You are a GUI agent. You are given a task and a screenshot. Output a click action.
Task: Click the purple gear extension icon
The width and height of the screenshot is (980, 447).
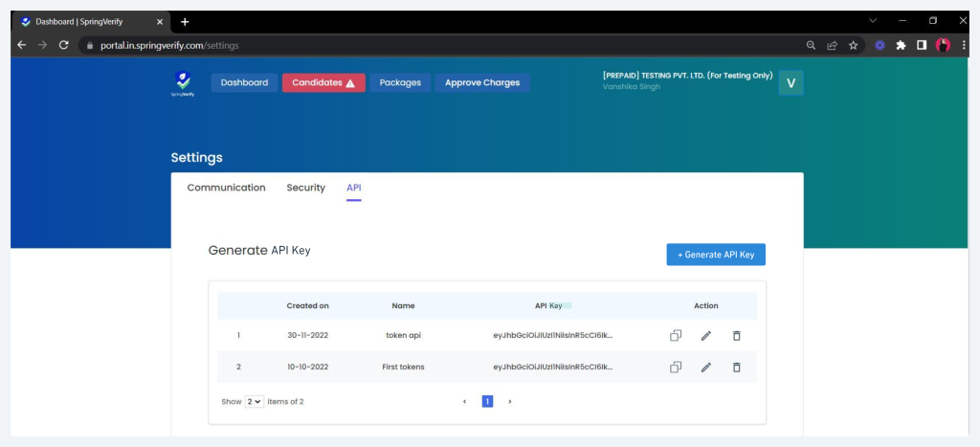pyautogui.click(x=880, y=45)
